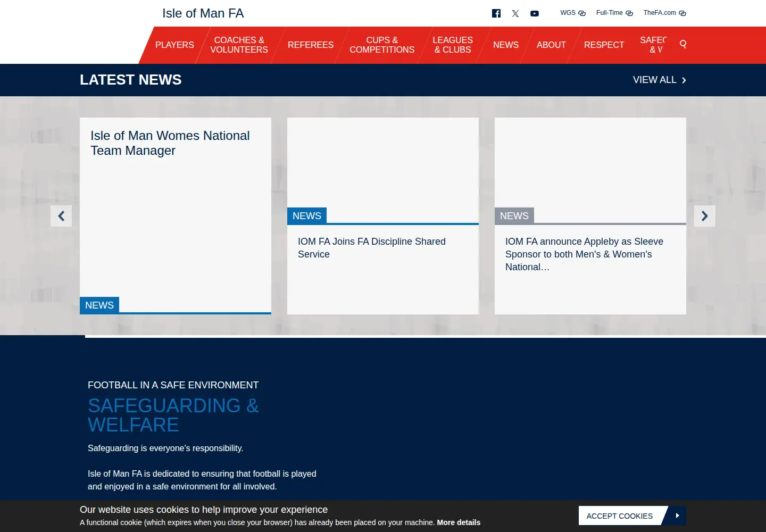Accept cookies button
The image size is (766, 532).
[620, 516]
